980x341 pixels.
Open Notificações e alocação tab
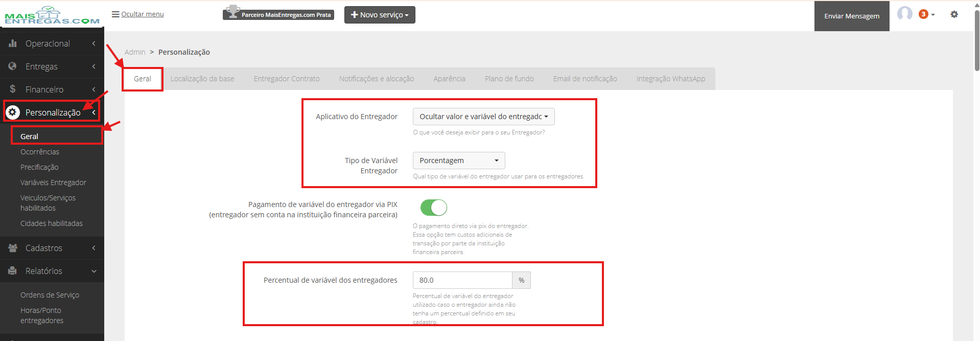click(377, 79)
